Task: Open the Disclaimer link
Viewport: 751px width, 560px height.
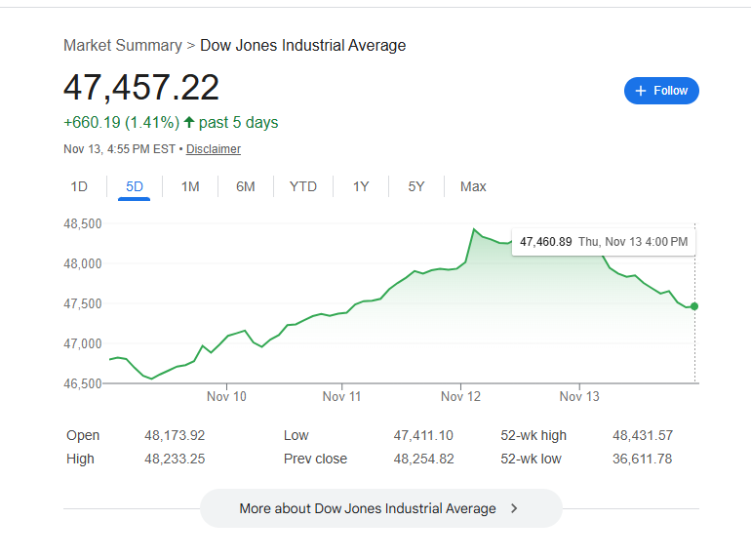Action: [x=213, y=149]
